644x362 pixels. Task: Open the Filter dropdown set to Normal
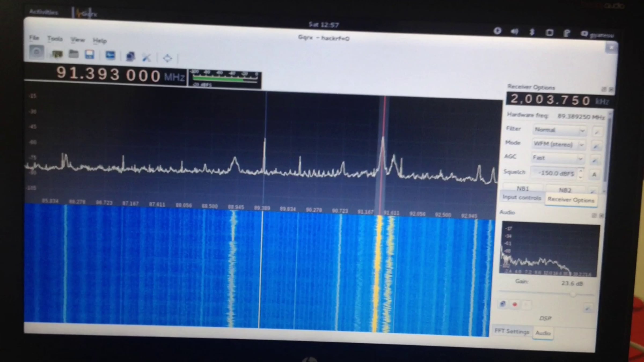coord(559,130)
